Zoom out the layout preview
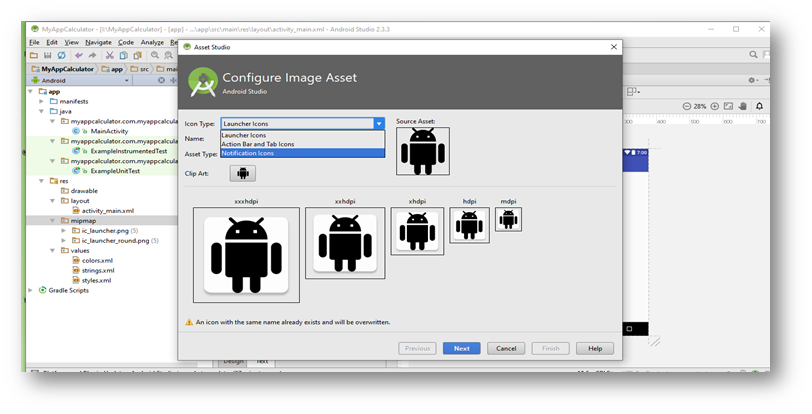Viewport: 812px width, 414px height. tap(687, 106)
